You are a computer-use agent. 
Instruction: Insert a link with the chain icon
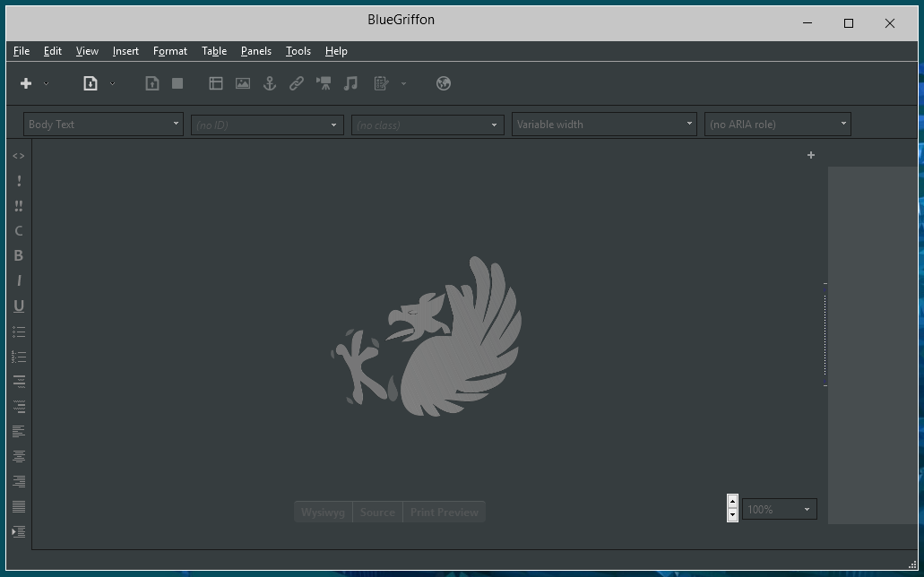click(x=297, y=83)
